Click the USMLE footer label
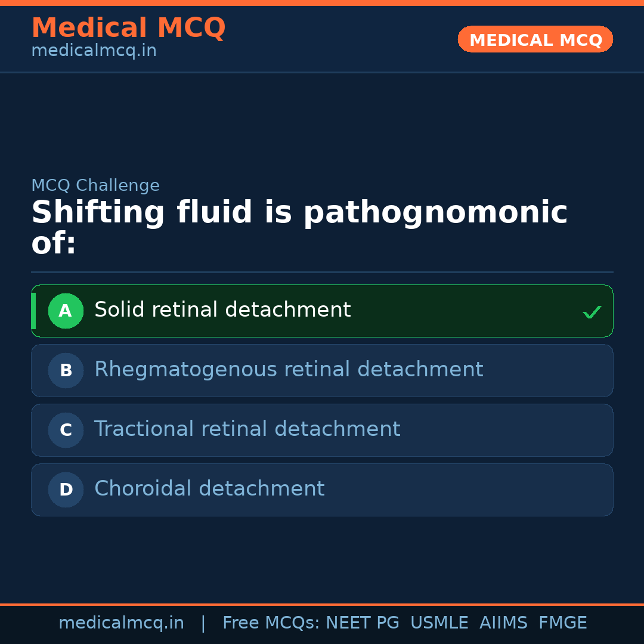The height and width of the screenshot is (644, 644). coord(439,623)
